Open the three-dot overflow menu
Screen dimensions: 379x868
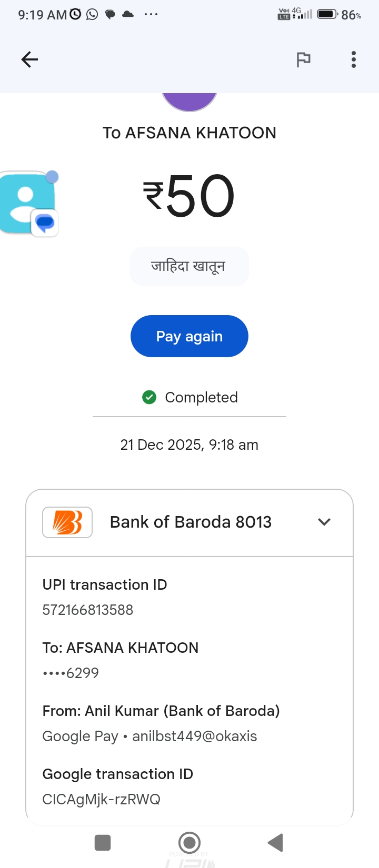click(354, 59)
